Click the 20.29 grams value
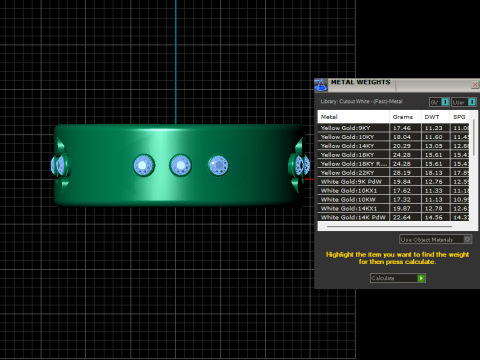The image size is (480, 360). point(402,146)
